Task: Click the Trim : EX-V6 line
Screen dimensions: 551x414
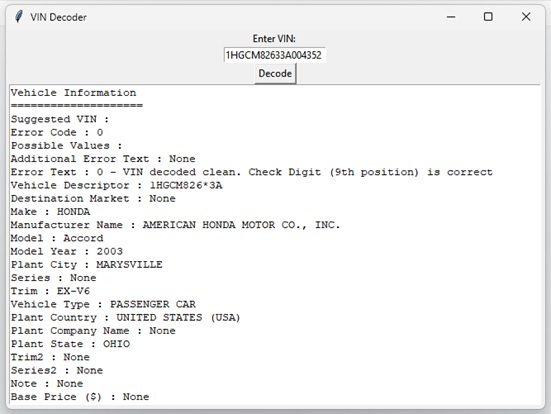Action: [x=50, y=291]
